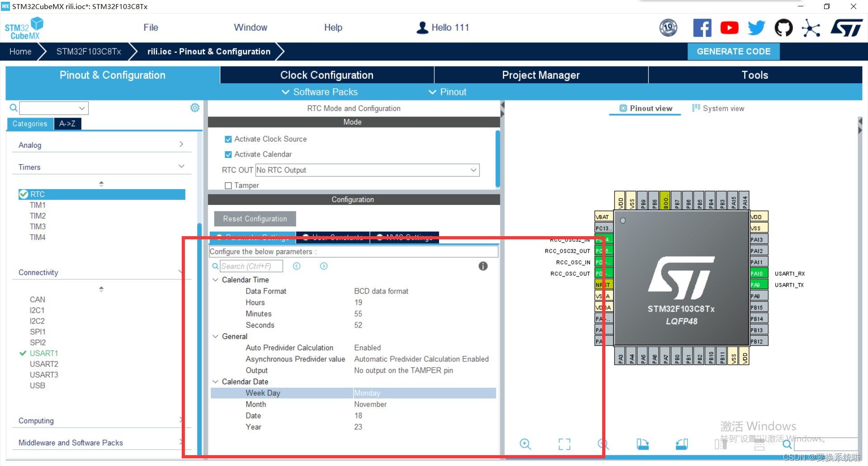Select the Pinout view tab
Viewport: 868px width, 466px height.
pyautogui.click(x=646, y=108)
